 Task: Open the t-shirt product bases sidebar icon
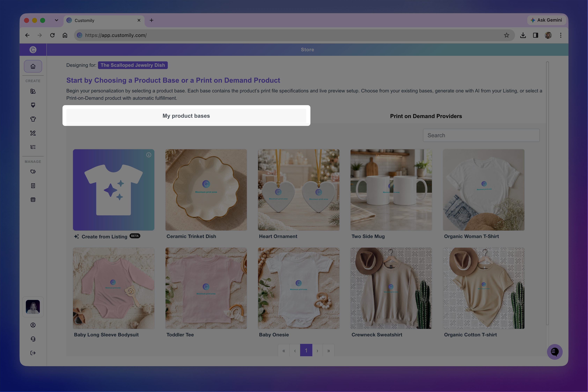33,119
